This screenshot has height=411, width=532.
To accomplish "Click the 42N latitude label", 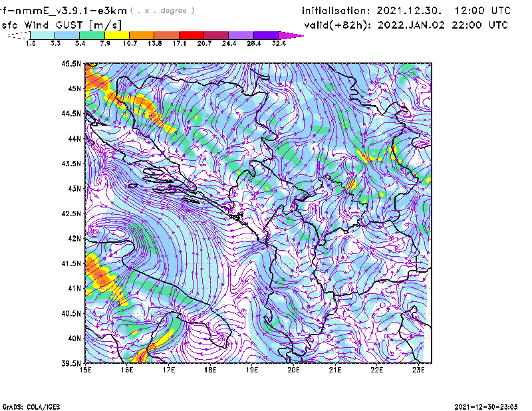I will pyautogui.click(x=74, y=238).
